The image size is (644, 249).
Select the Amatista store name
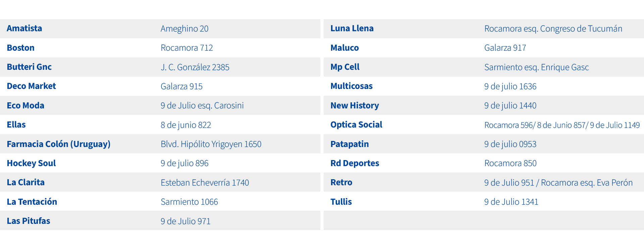pos(24,29)
